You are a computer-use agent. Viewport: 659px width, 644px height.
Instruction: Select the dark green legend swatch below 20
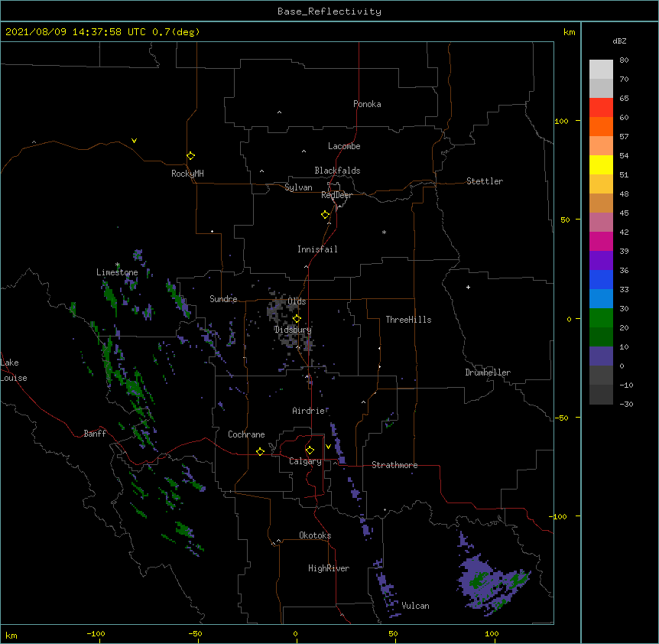point(601,337)
